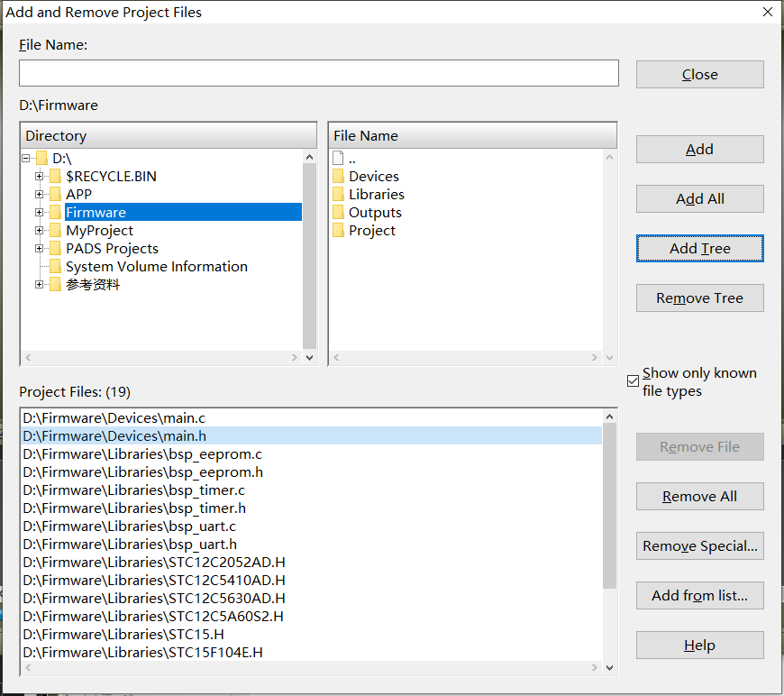Select the APP folder icon

56,194
